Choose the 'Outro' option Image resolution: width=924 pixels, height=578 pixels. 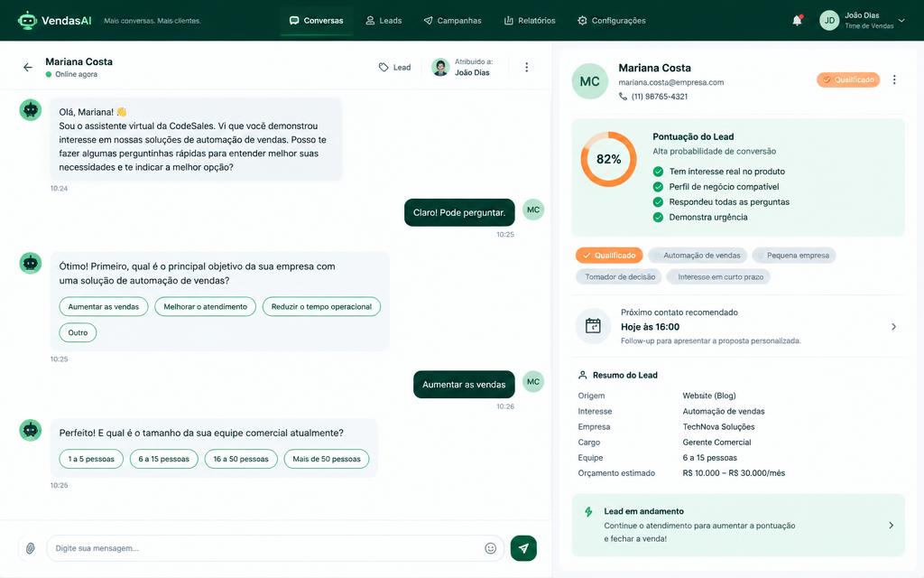click(78, 332)
